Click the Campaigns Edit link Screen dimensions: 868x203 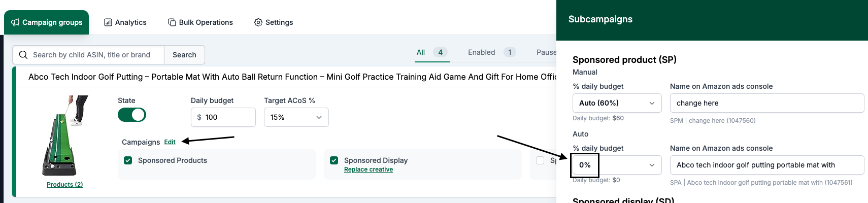pyautogui.click(x=170, y=142)
